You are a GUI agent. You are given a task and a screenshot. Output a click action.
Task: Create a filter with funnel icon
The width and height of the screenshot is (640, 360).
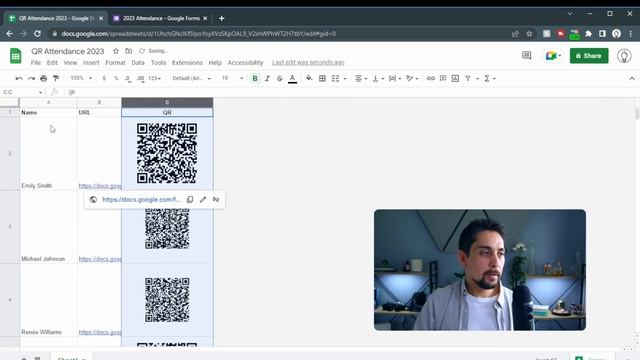coord(468,78)
